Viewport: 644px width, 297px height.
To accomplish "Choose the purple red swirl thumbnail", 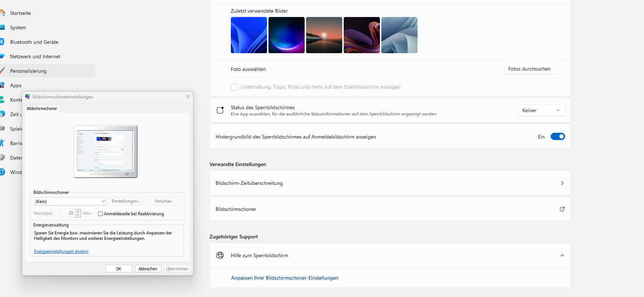I will coord(362,35).
